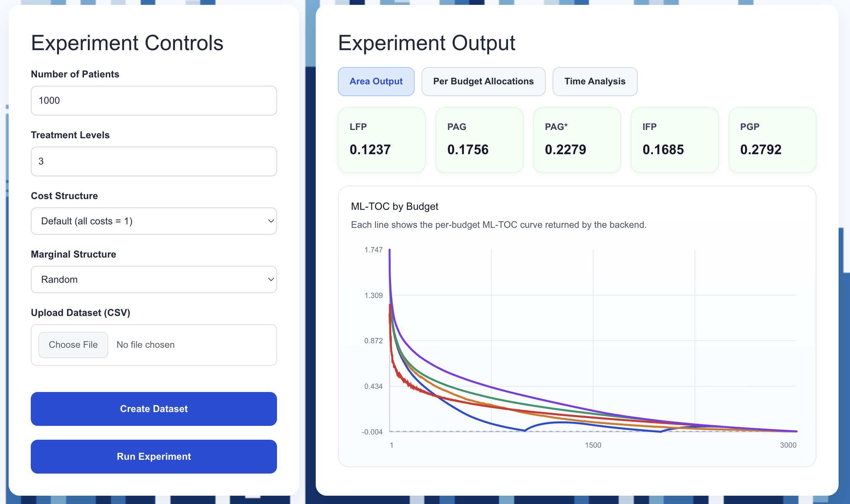Viewport: 850px width, 504px height.
Task: Open the Time Analysis tab
Action: pos(594,81)
